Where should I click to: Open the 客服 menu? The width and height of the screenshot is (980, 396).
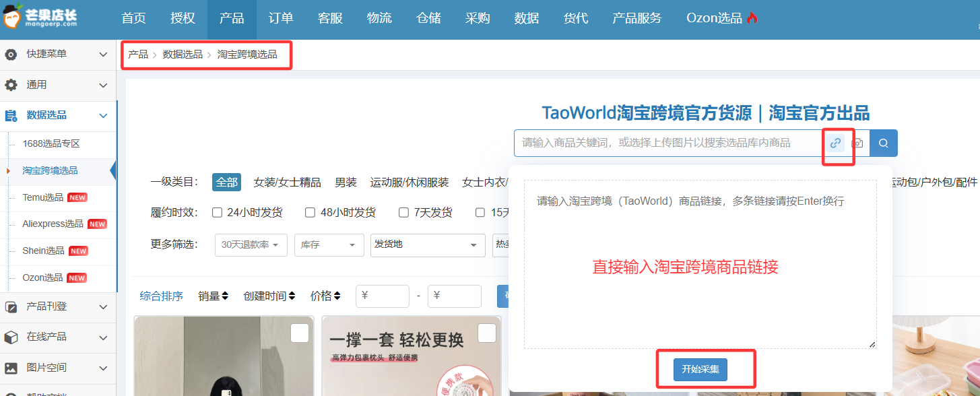(330, 18)
